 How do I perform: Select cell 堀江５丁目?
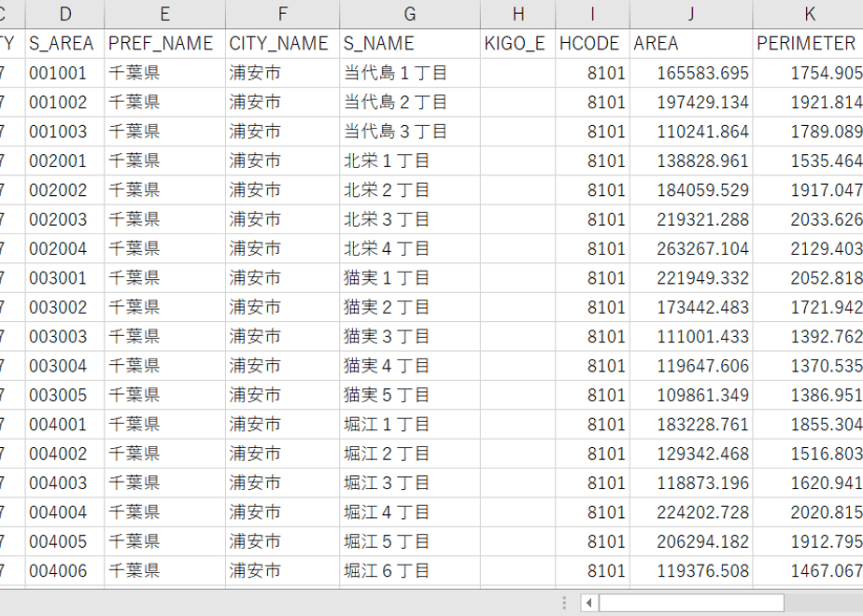(x=410, y=541)
